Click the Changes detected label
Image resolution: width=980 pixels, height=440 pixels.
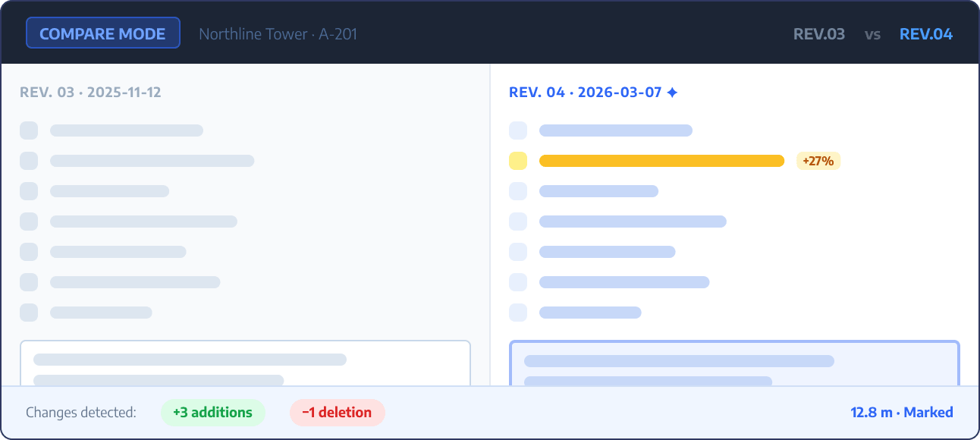click(x=81, y=413)
